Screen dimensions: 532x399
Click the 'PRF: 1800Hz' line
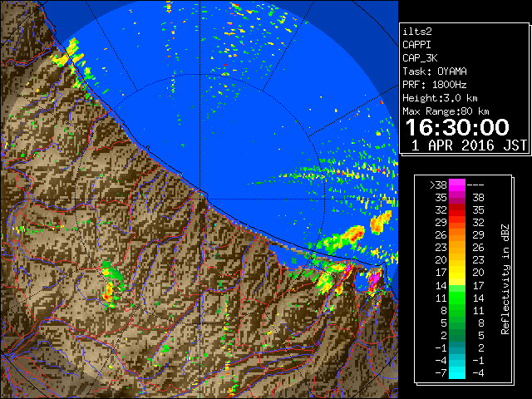click(435, 85)
